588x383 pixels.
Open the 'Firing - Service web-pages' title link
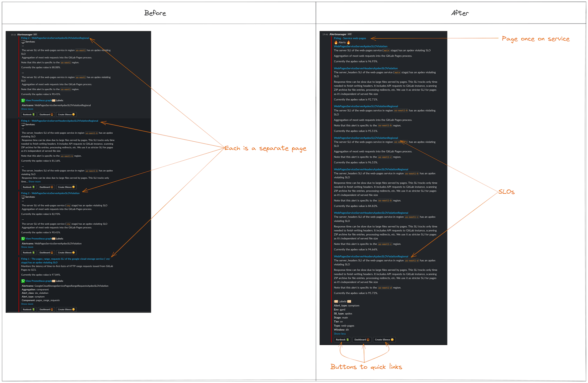coord(350,38)
